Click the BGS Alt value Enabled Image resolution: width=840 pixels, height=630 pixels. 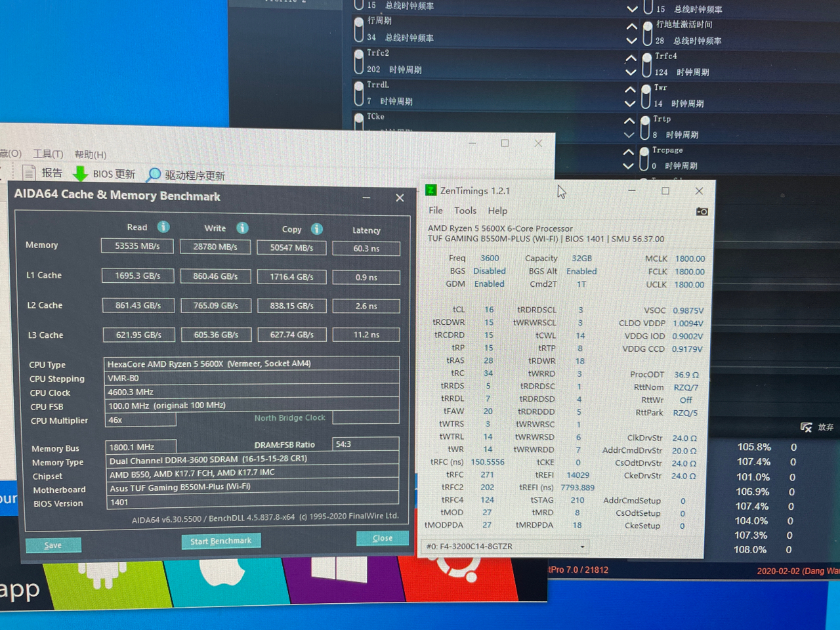click(x=581, y=271)
